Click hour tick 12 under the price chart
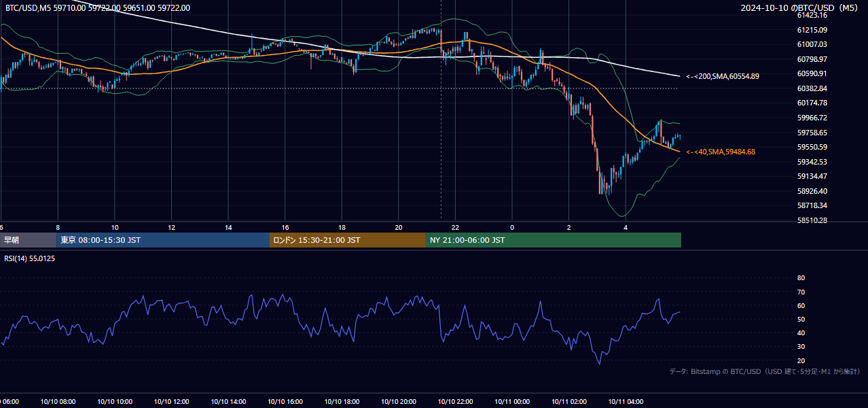 click(x=172, y=227)
